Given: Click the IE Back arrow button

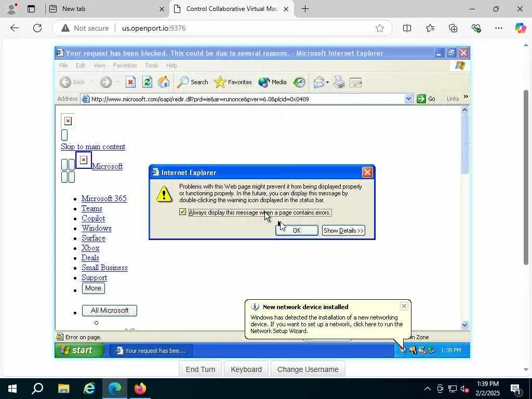Looking at the screenshot, I should 65,82.
